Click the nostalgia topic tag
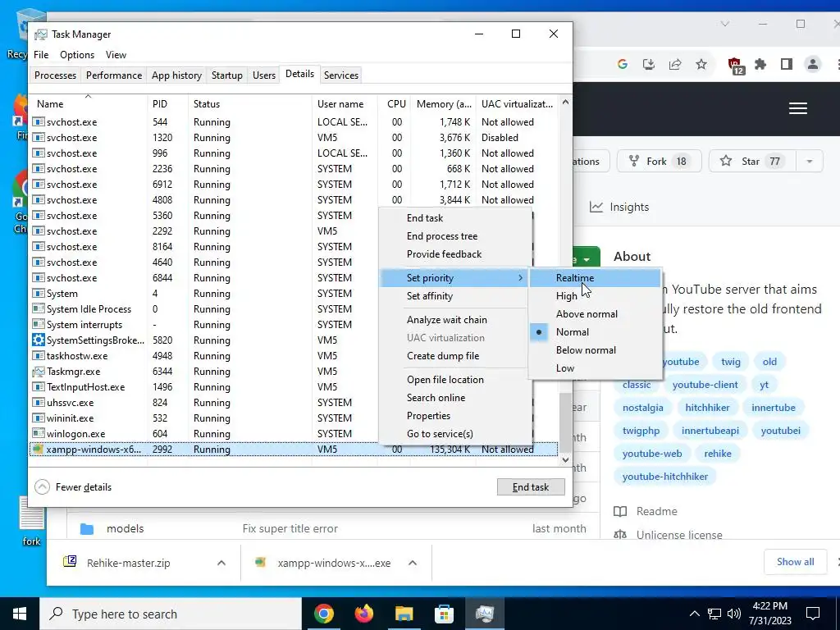Viewport: 840px width, 630px height. (643, 408)
